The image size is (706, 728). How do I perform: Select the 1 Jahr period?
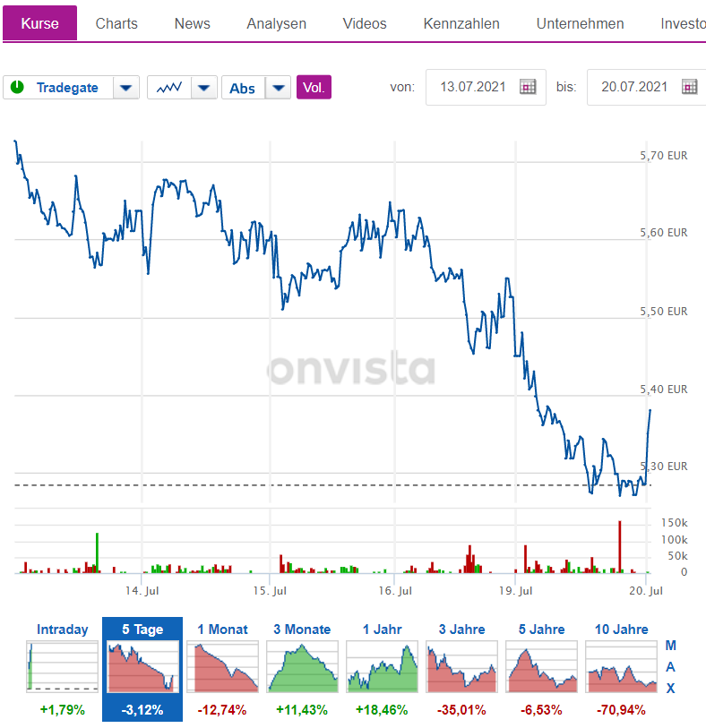click(383, 630)
